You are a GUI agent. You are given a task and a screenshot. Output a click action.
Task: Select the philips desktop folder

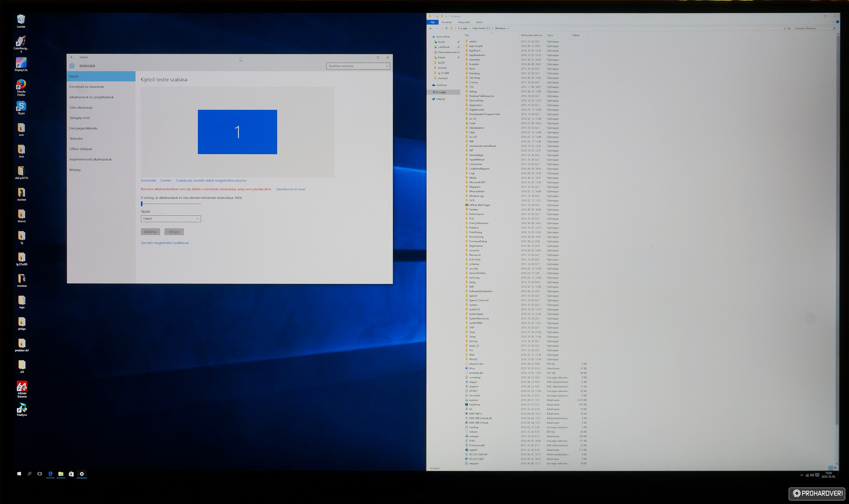click(x=22, y=323)
